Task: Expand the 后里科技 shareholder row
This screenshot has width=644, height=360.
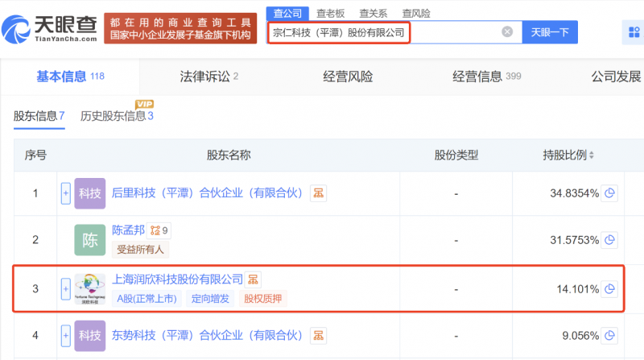Action: pos(65,193)
